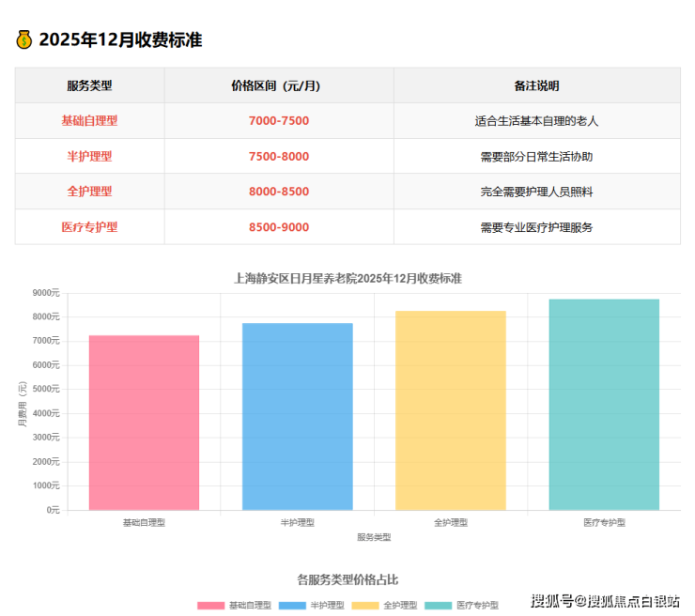The width and height of the screenshot is (695, 616).
Task: Click the pink 基础自理型 legend swatch
Action: click(210, 606)
